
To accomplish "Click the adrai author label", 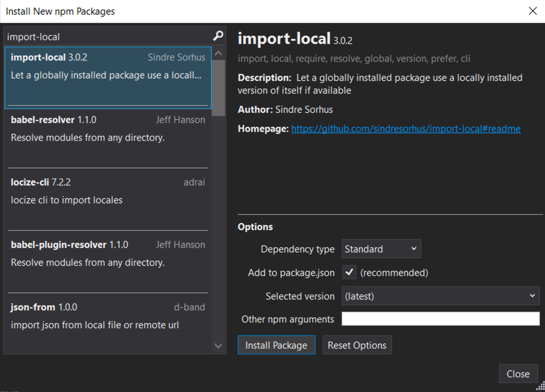I will tap(194, 182).
